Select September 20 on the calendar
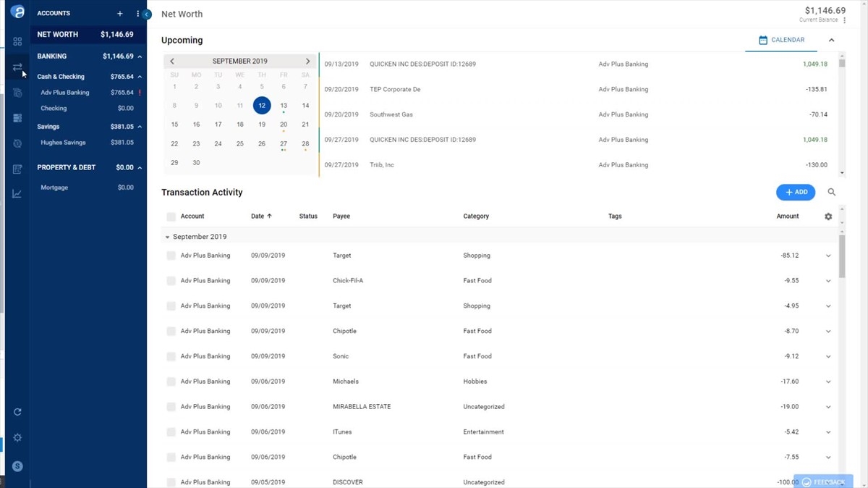The width and height of the screenshot is (868, 488). (284, 125)
